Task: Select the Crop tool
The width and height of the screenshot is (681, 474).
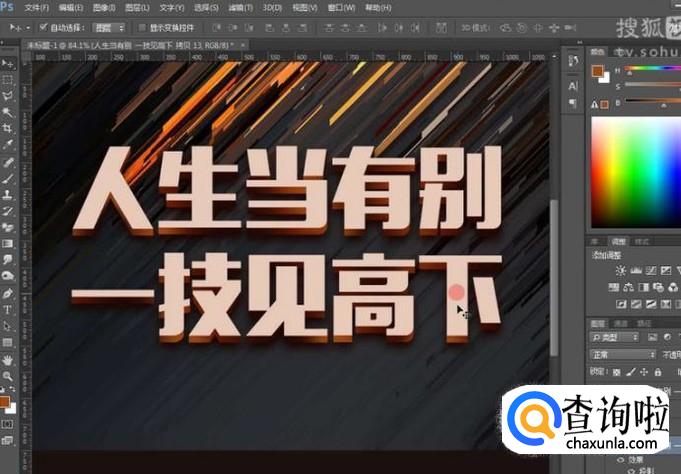Action: 7,129
